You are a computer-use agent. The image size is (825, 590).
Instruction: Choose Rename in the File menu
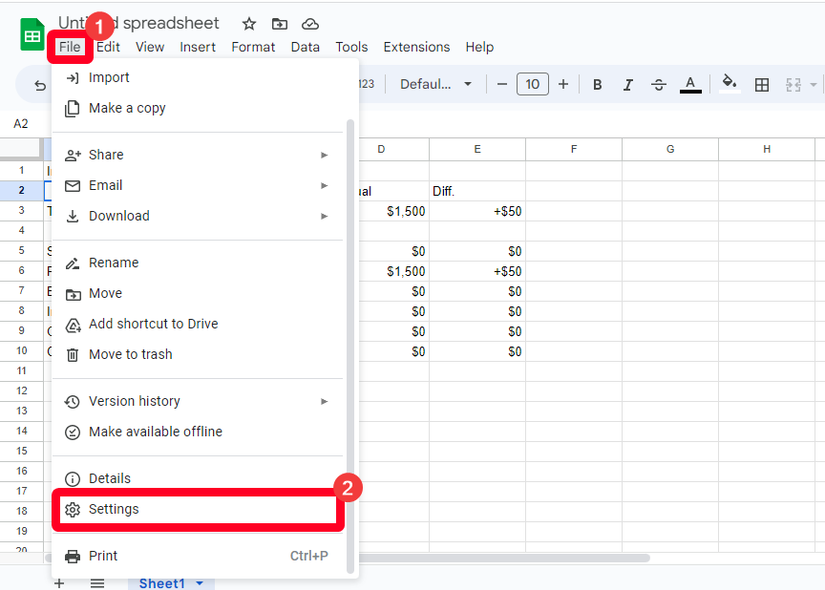pos(198,263)
